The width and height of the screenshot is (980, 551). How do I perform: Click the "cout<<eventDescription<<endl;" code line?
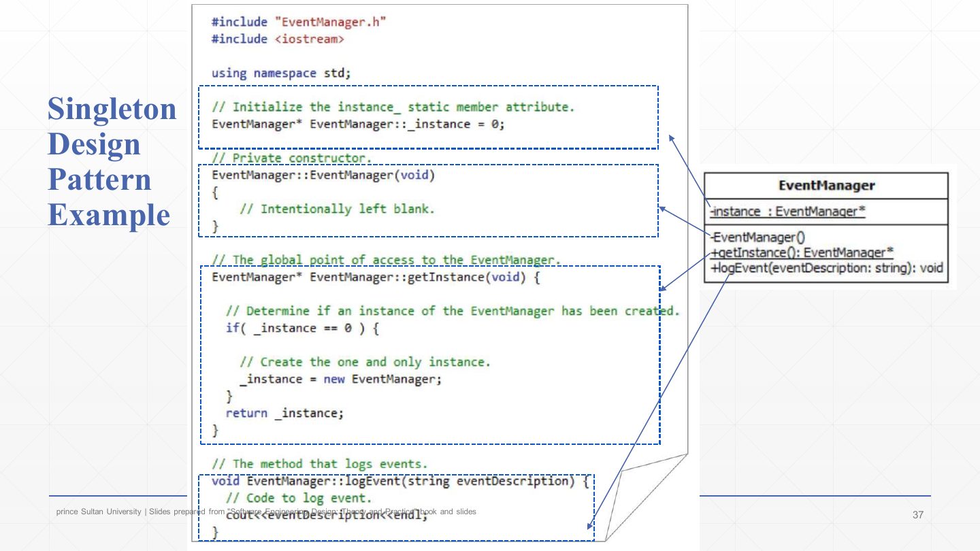click(x=327, y=515)
